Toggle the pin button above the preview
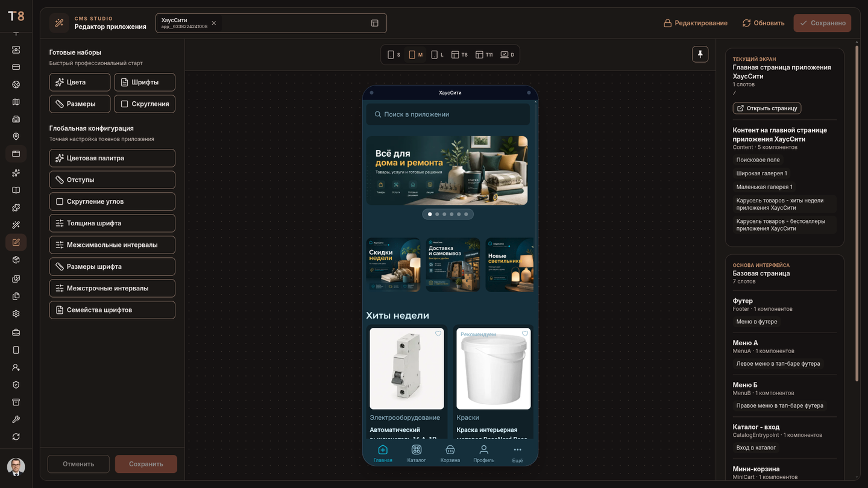 700,54
